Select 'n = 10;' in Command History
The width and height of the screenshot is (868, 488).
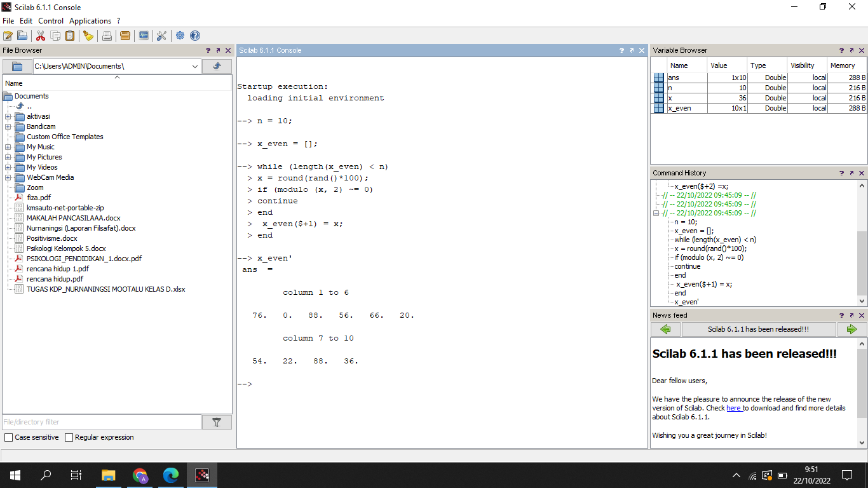pyautogui.click(x=686, y=222)
